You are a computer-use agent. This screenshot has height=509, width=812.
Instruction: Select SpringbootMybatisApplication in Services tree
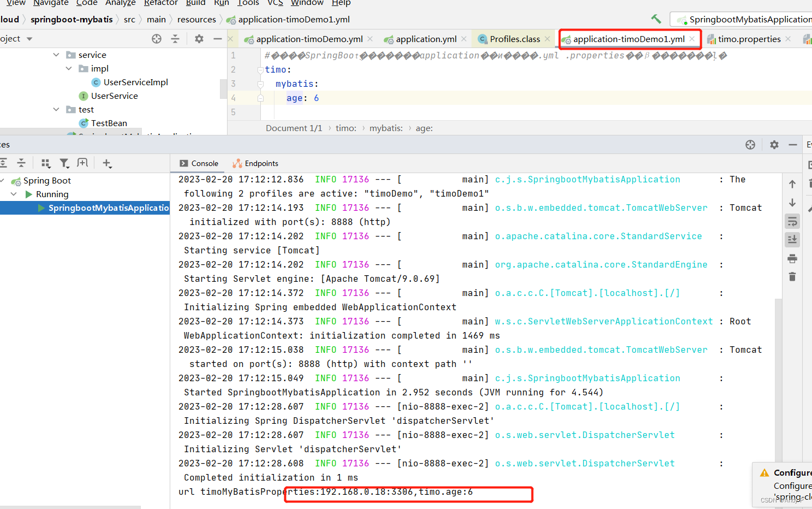(106, 208)
